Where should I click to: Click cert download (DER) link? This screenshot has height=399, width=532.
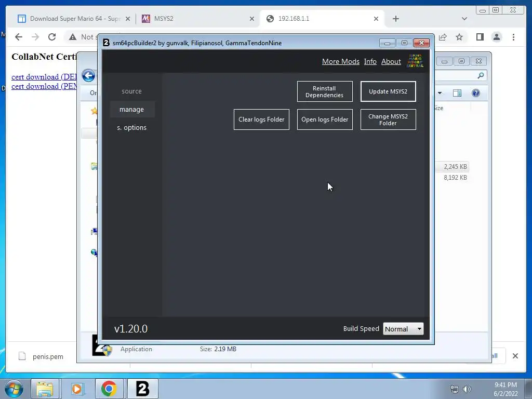44,77
